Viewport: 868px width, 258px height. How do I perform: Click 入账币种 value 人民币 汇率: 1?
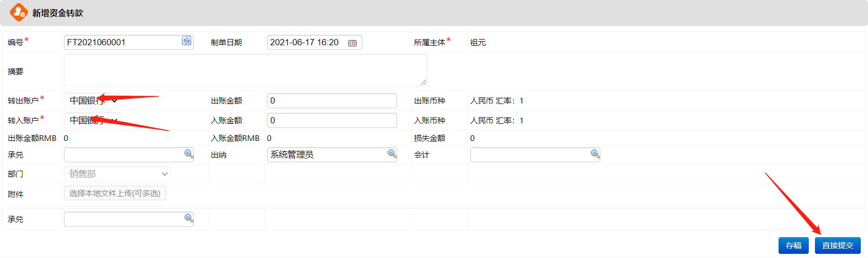(x=496, y=121)
